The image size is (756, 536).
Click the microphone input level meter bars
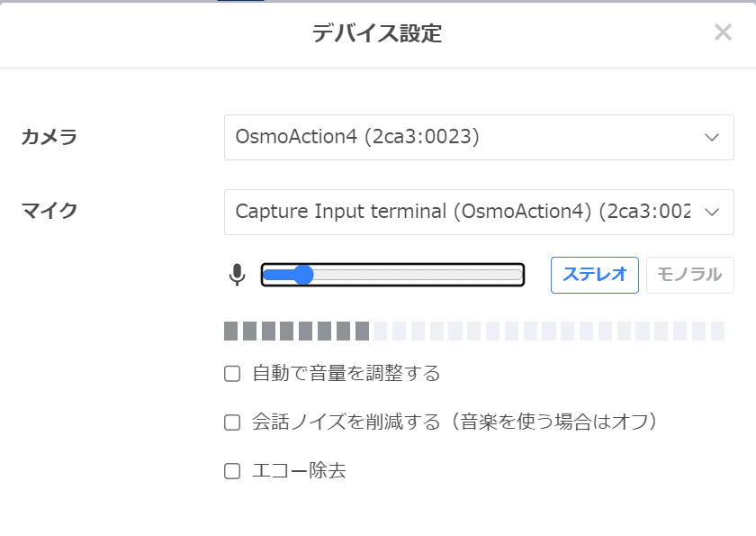click(x=474, y=331)
